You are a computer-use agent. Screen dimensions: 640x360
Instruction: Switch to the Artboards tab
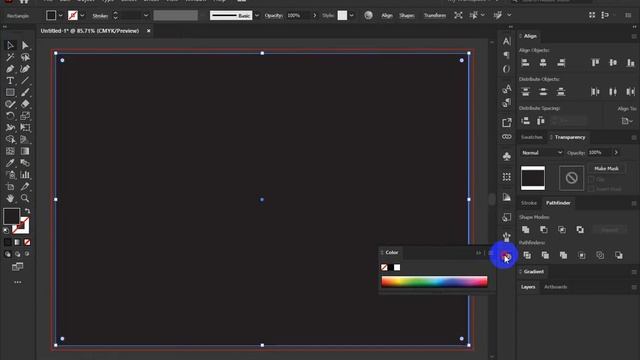pyautogui.click(x=556, y=287)
